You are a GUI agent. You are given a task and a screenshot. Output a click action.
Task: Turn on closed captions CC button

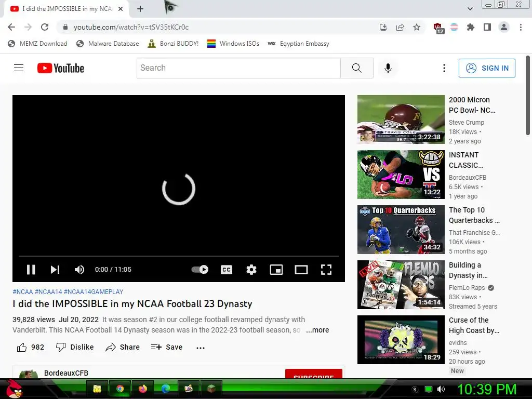tap(227, 270)
